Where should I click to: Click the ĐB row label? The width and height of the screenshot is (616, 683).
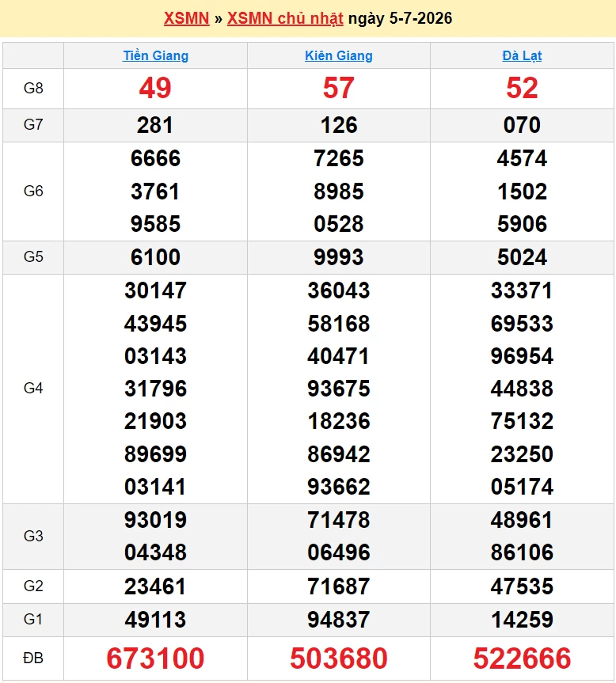[33, 658]
